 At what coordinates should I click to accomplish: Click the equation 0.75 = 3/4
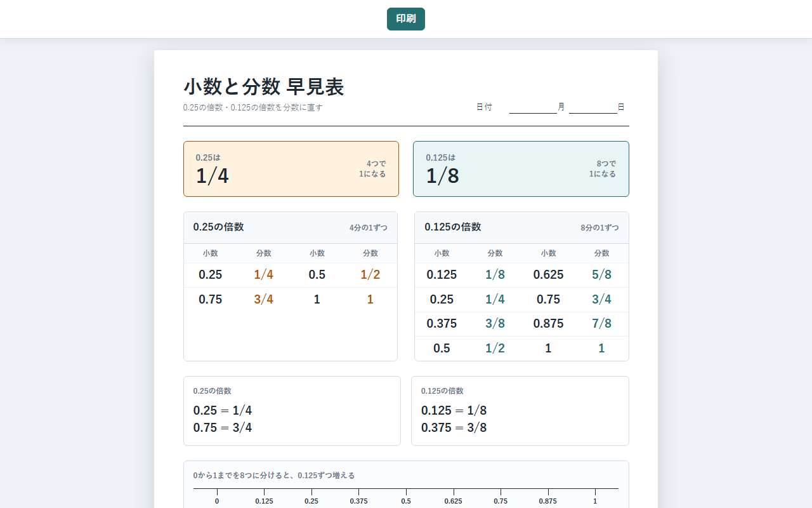pyautogui.click(x=223, y=428)
